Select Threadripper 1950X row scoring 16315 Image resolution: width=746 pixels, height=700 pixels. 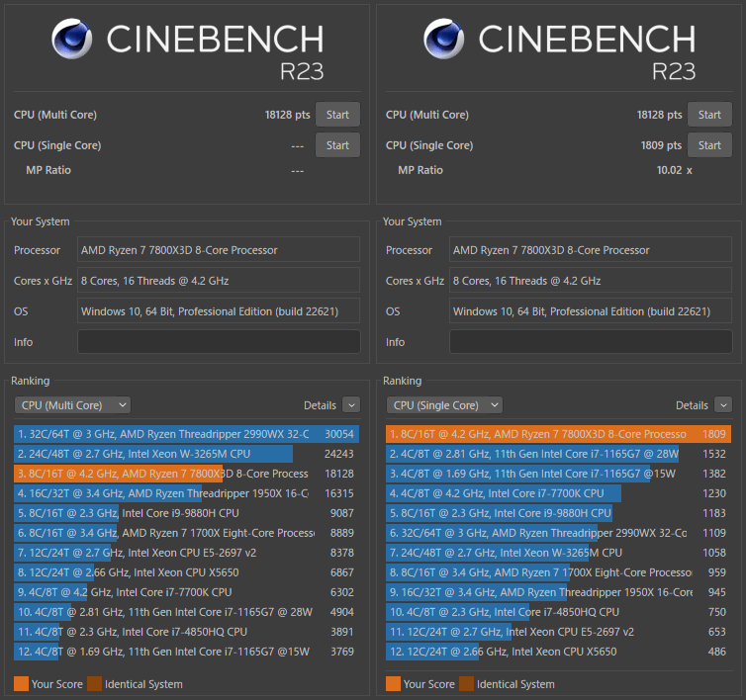(186, 493)
